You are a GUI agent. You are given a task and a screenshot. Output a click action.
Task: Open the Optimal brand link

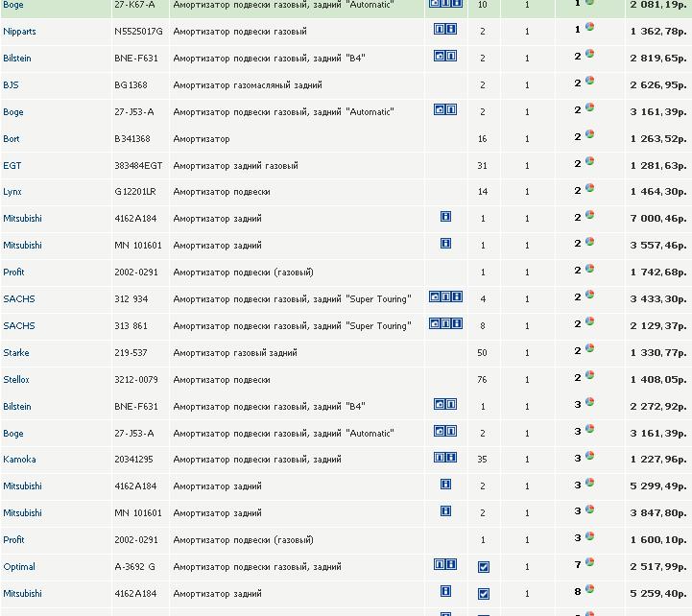tap(19, 567)
